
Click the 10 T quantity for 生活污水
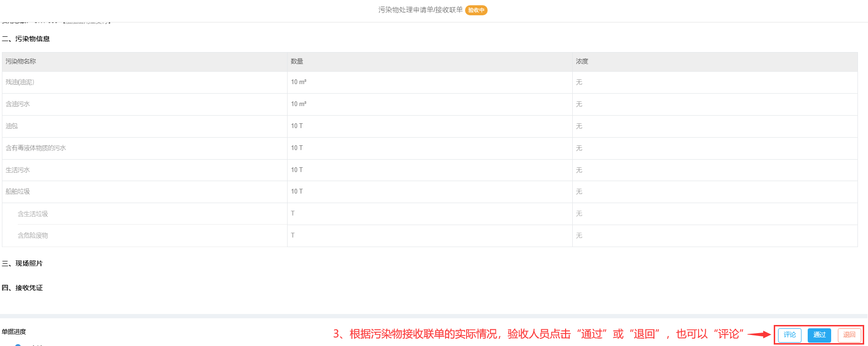pos(297,170)
